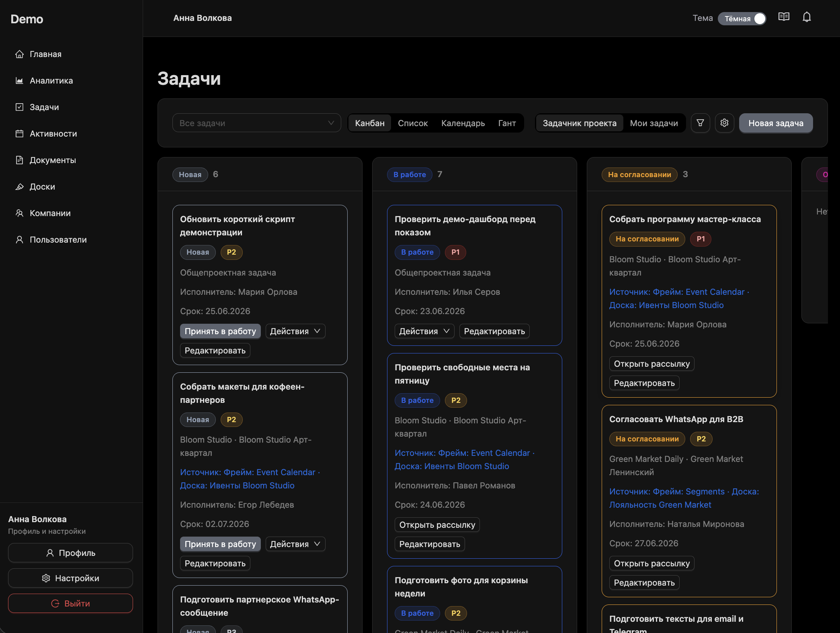Open Доски pen icon in sidebar

coord(19,186)
